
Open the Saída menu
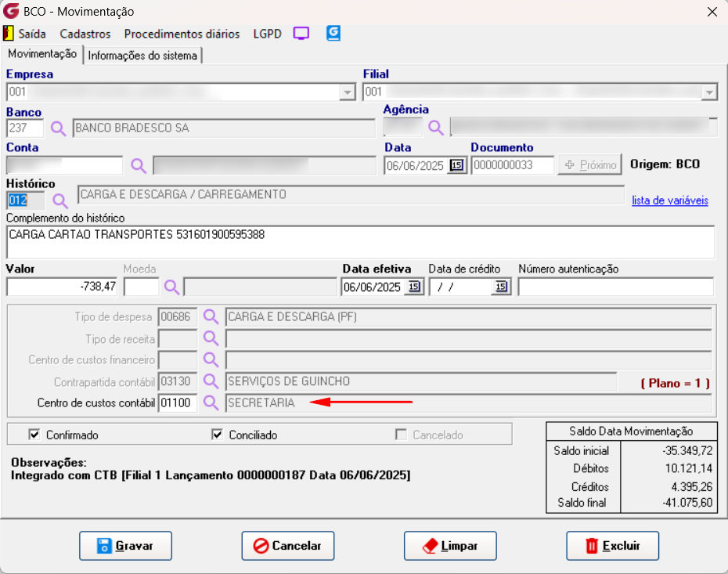tap(32, 34)
